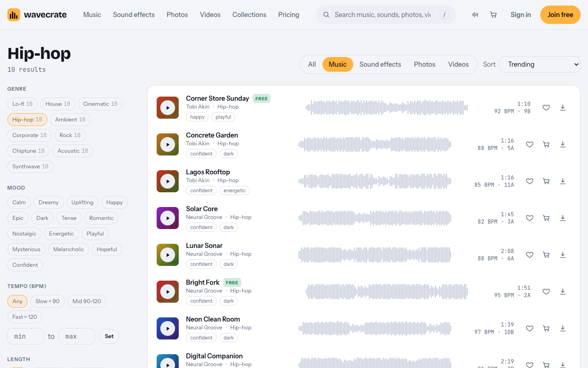The width and height of the screenshot is (588, 368).
Task: Favorite Corner Store Sunday with the heart
Action: tap(546, 108)
